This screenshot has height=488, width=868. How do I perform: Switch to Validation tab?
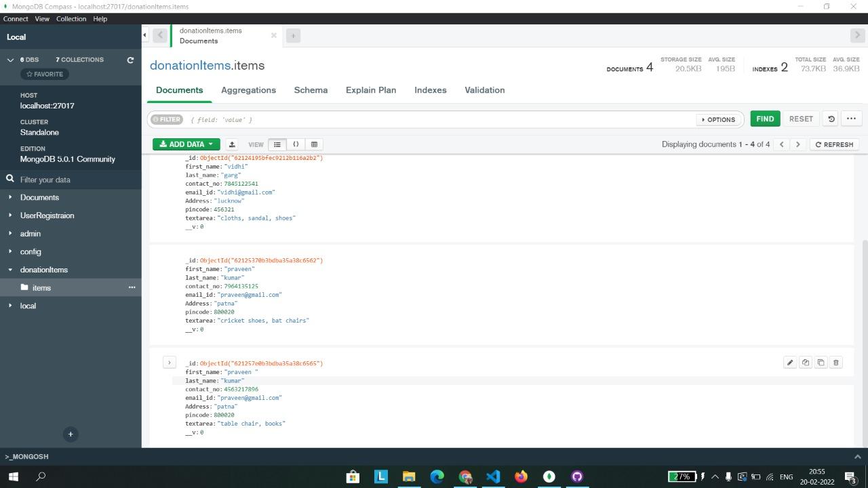(x=484, y=90)
